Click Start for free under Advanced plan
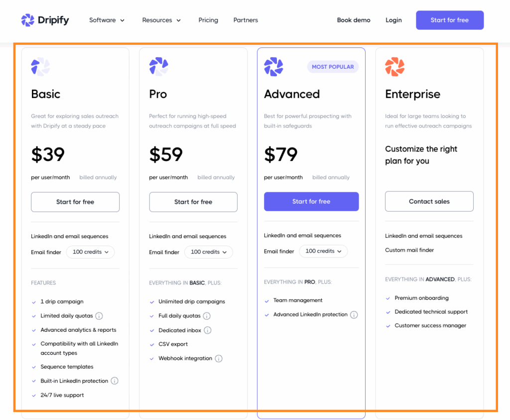 [311, 201]
